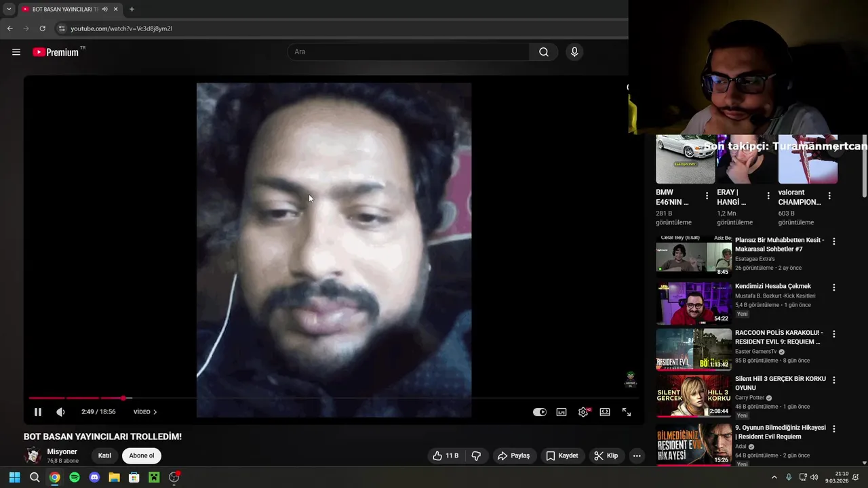Open 9. Oyunun Bilmediğiniz Hikayesi title
Screen dimensions: 868x488
(781, 432)
